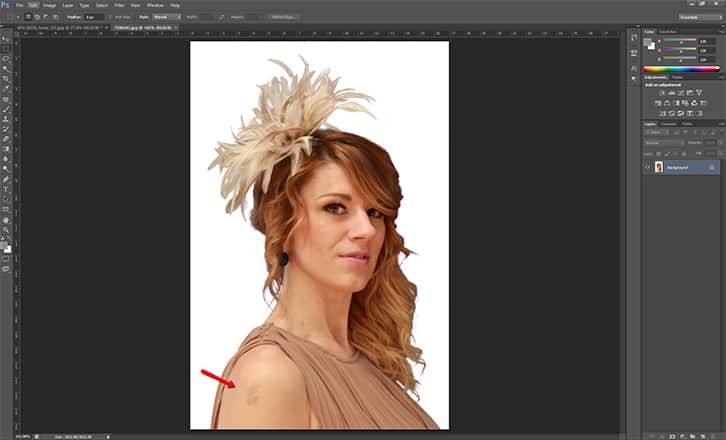Add a Brightness/Contrast adjustment
This screenshot has height=440, width=726.
pos(662,93)
